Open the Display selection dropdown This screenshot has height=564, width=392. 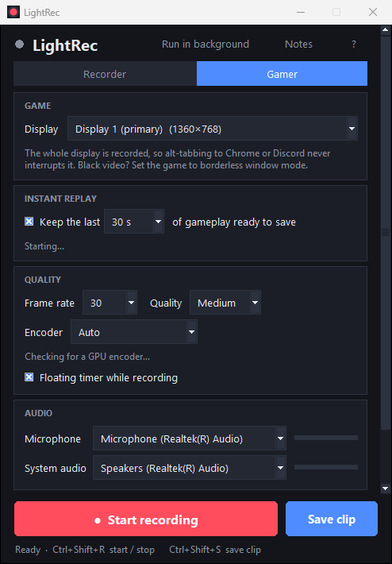(x=213, y=129)
